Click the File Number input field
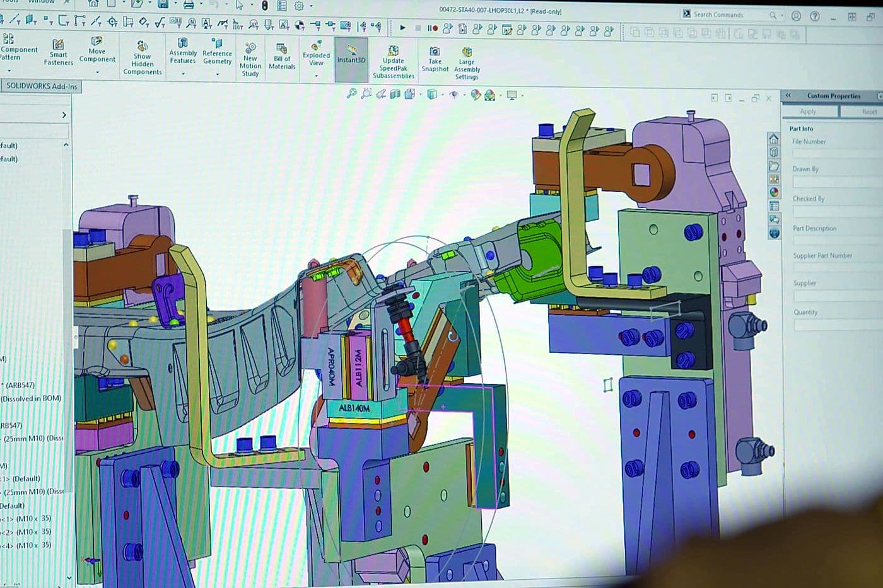The width and height of the screenshot is (883, 588). click(x=838, y=153)
